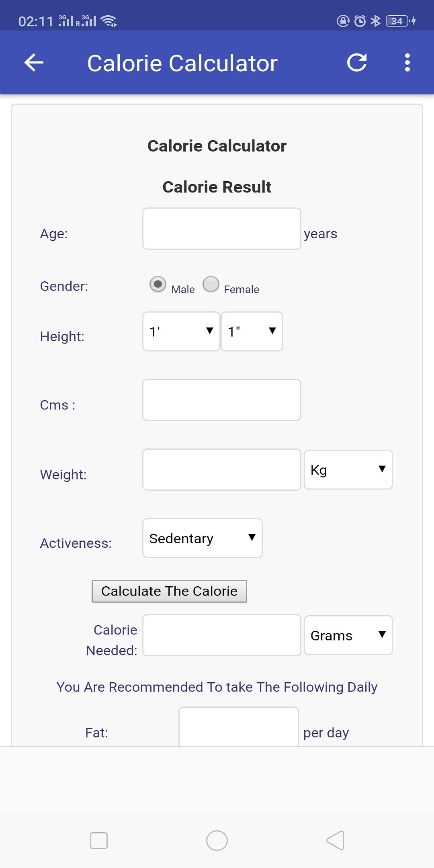This screenshot has width=434, height=868.
Task: Tap the Android home circle button
Action: pos(217,840)
